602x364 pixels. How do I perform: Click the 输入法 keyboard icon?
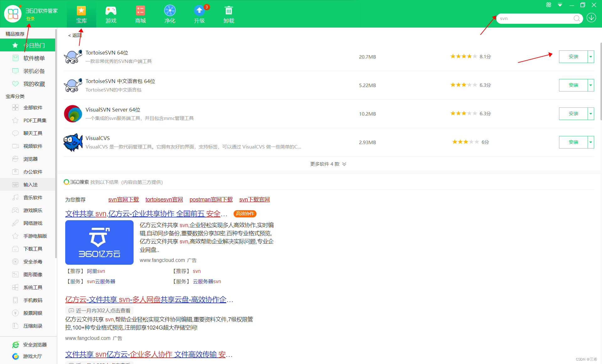tap(15, 185)
